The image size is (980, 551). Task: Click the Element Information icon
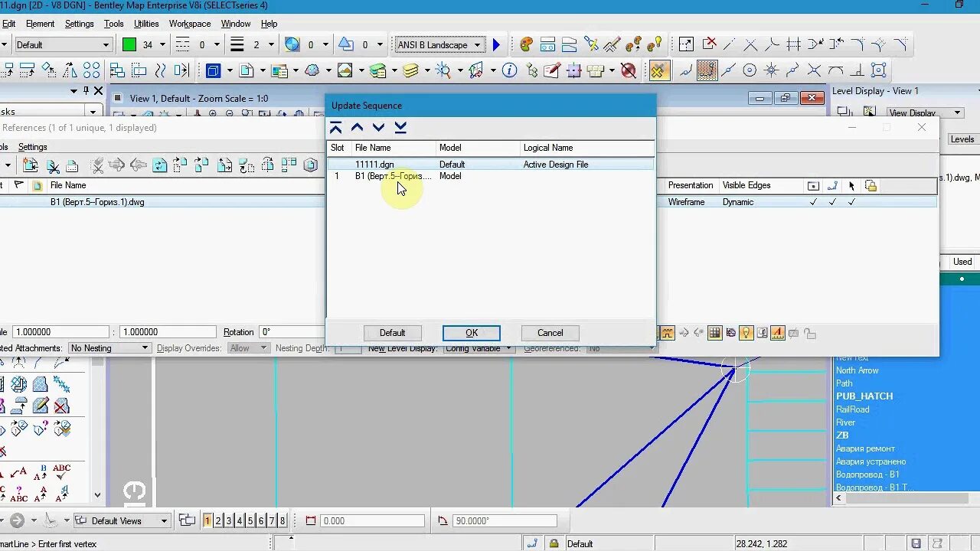[509, 70]
